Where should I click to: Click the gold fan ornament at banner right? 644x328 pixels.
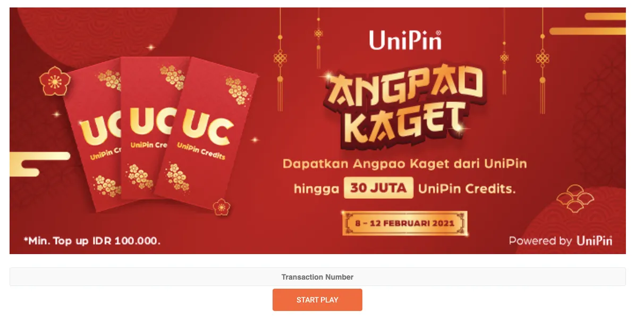(575, 198)
